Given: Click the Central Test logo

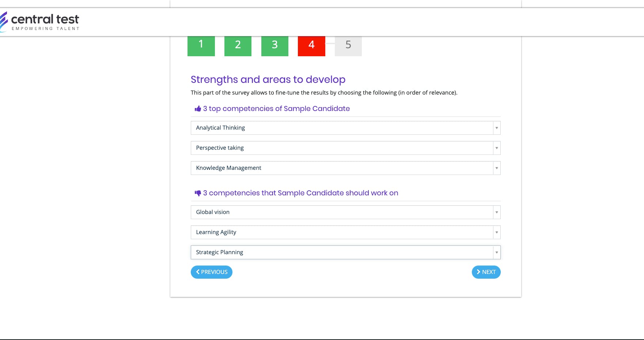Looking at the screenshot, I should coord(39,22).
